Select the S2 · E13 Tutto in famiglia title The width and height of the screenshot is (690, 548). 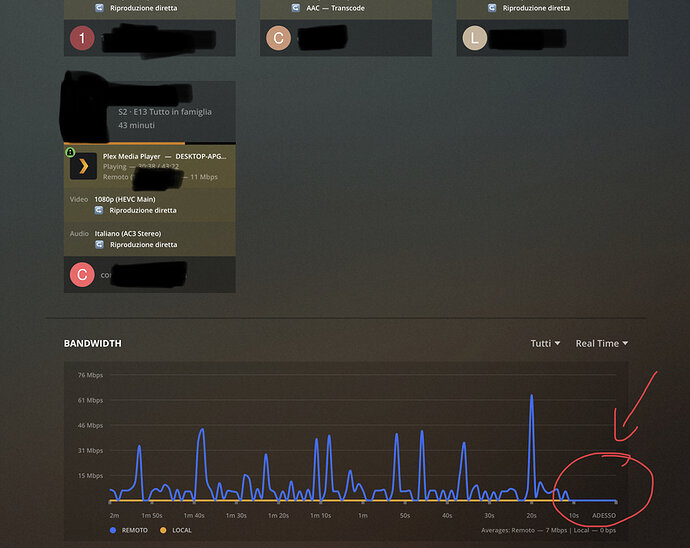click(165, 112)
